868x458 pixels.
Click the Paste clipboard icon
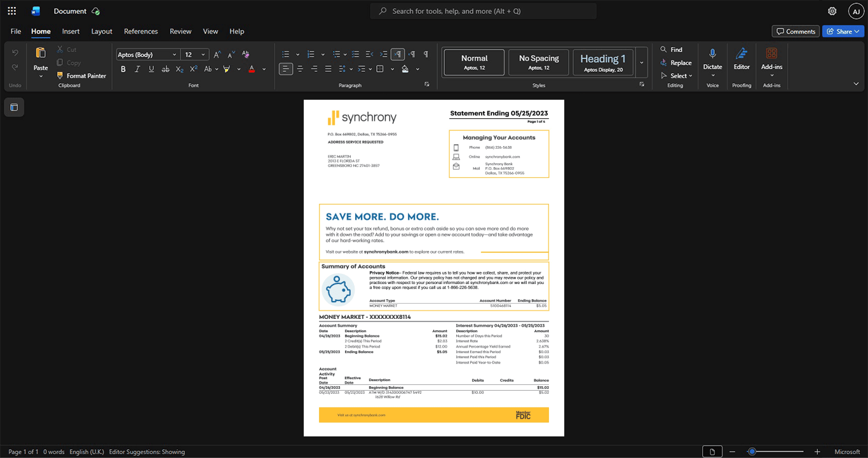pyautogui.click(x=41, y=53)
